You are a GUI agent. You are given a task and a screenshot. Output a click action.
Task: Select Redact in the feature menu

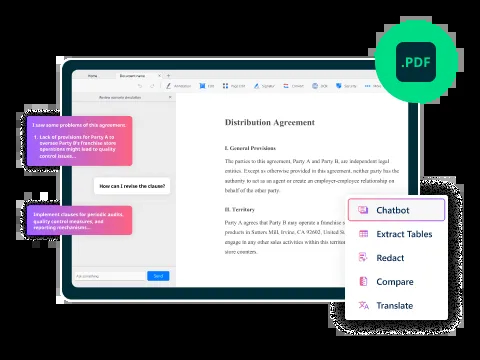coord(382,258)
